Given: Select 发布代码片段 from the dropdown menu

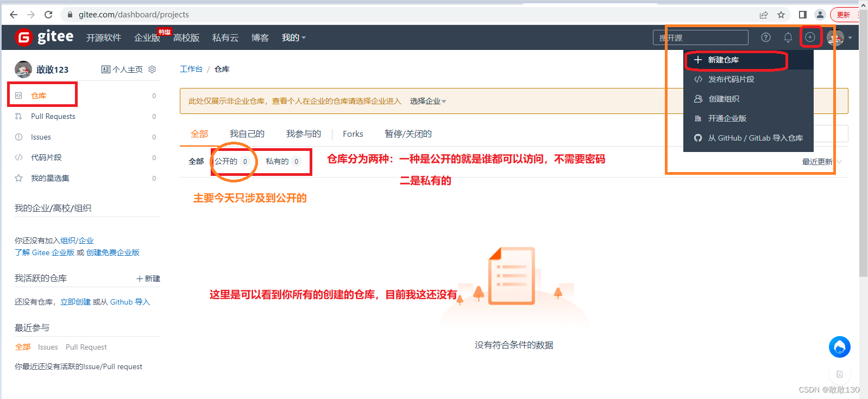Looking at the screenshot, I should [749, 79].
